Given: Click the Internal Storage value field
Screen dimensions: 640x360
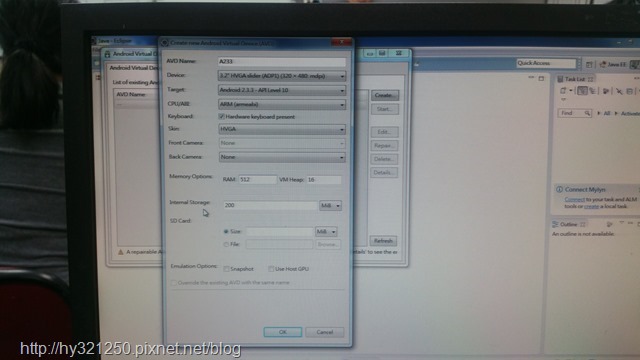Looking at the screenshot, I should point(270,205).
